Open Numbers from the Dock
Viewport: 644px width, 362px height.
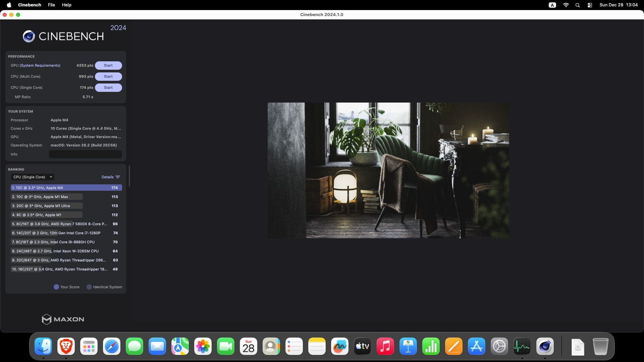tap(431, 346)
